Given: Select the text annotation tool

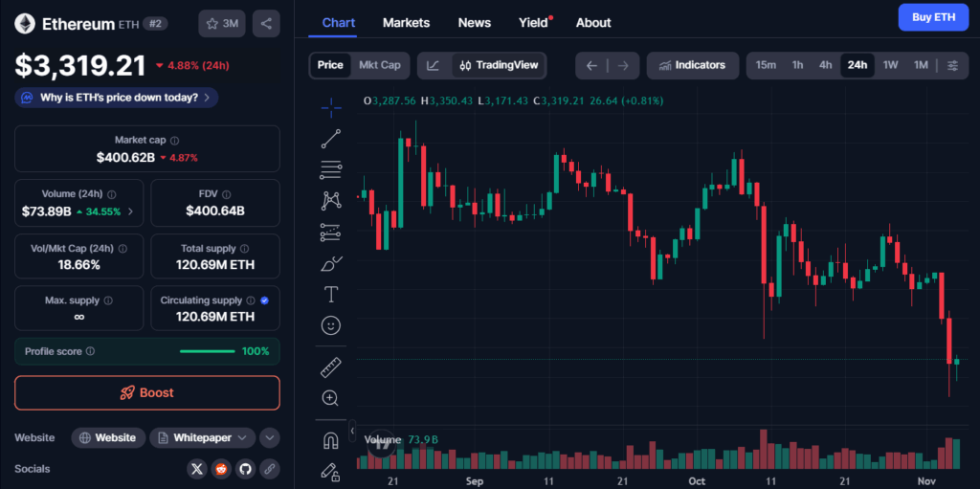Looking at the screenshot, I should (x=330, y=294).
